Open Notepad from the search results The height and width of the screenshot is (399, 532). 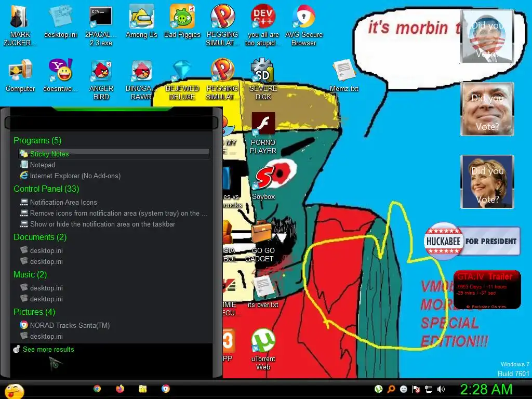114,165
